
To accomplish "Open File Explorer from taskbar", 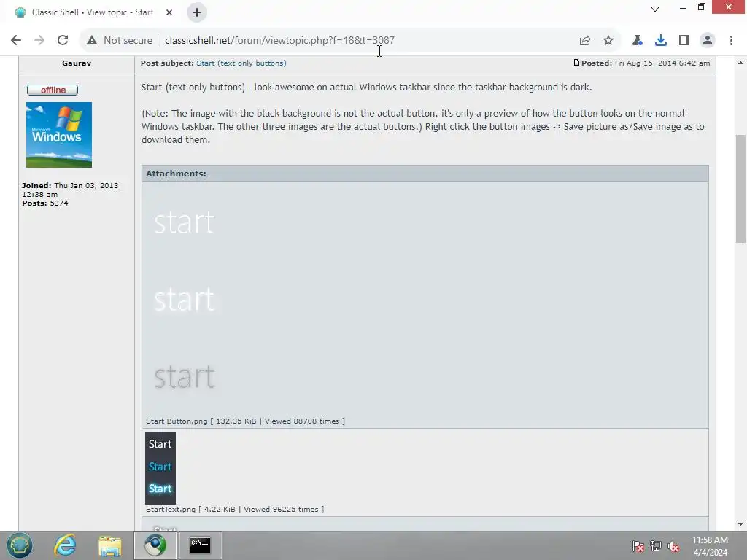I will click(x=110, y=545).
